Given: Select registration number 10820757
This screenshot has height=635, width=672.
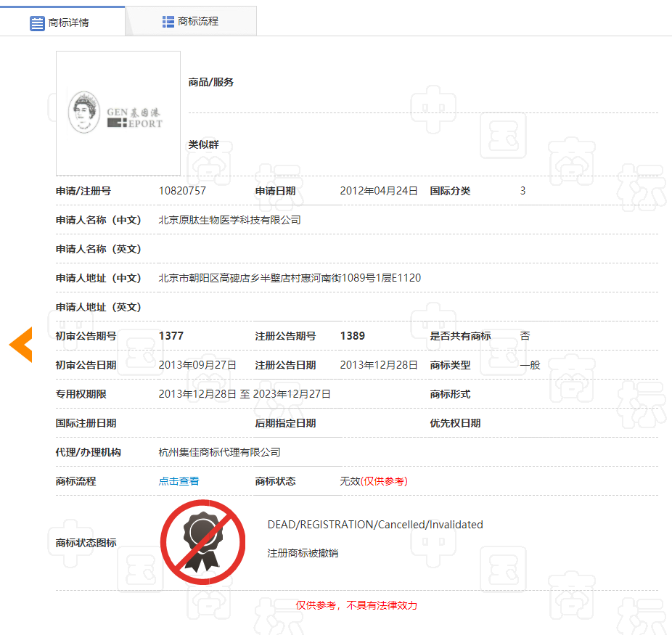Looking at the screenshot, I should pyautogui.click(x=182, y=191).
